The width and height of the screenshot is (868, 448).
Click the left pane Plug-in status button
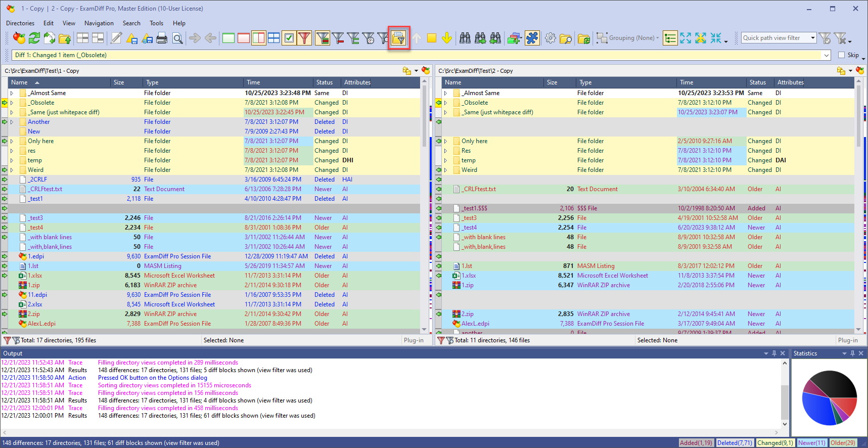click(x=414, y=340)
